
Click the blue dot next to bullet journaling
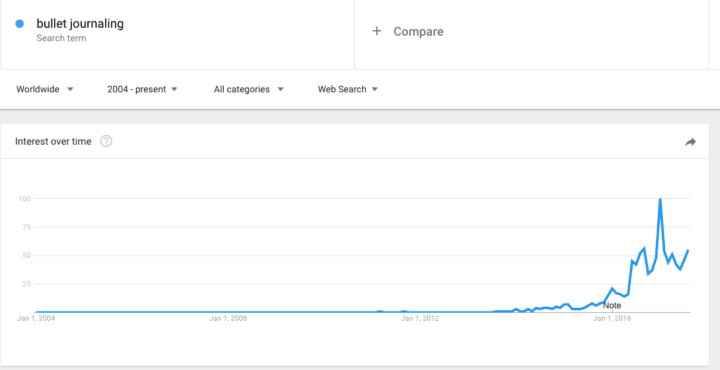point(19,24)
